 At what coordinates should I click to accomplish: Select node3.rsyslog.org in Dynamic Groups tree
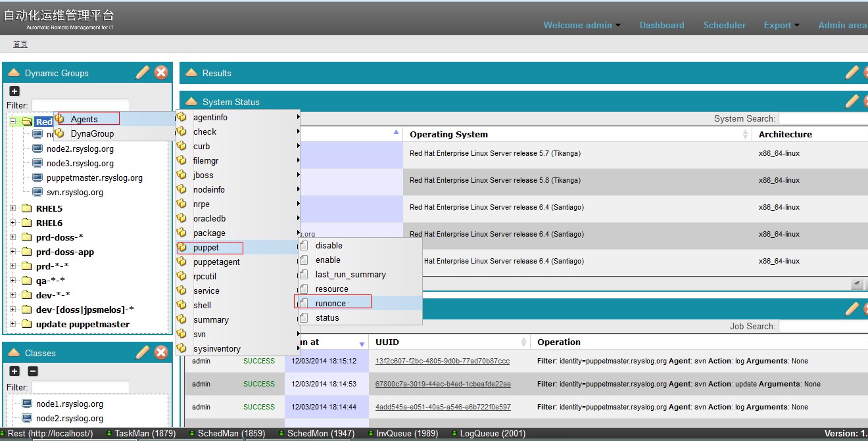(x=80, y=164)
